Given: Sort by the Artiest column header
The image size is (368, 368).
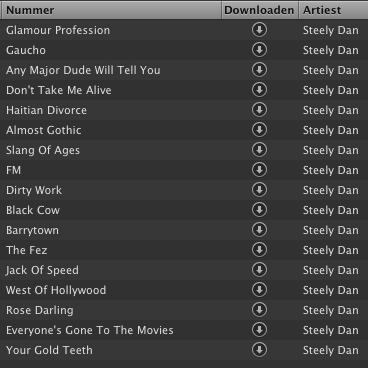Looking at the screenshot, I should (x=333, y=10).
